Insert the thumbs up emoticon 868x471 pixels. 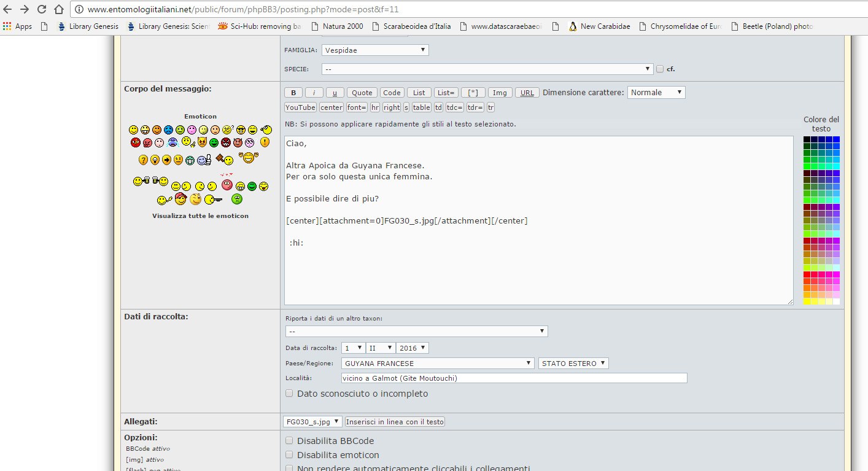pos(204,160)
